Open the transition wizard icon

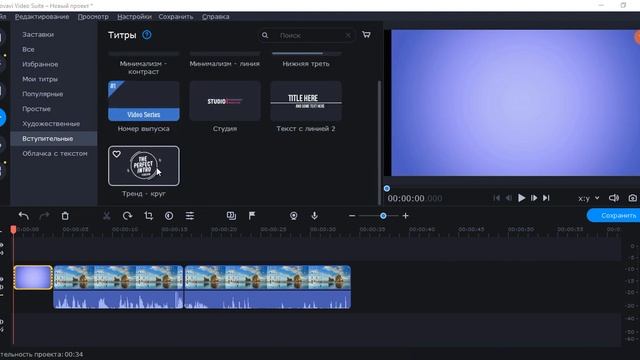click(231, 216)
